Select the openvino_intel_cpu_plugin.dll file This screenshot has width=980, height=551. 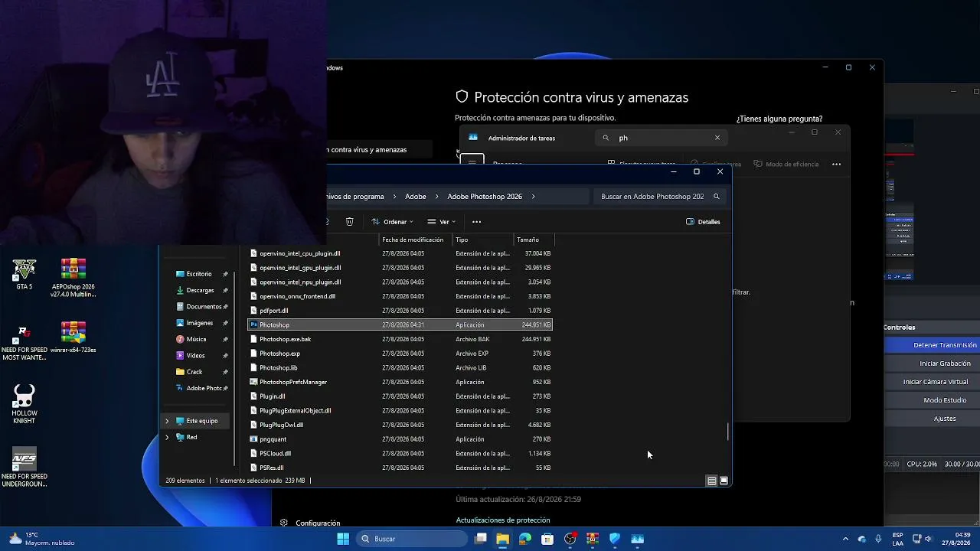click(x=400, y=253)
